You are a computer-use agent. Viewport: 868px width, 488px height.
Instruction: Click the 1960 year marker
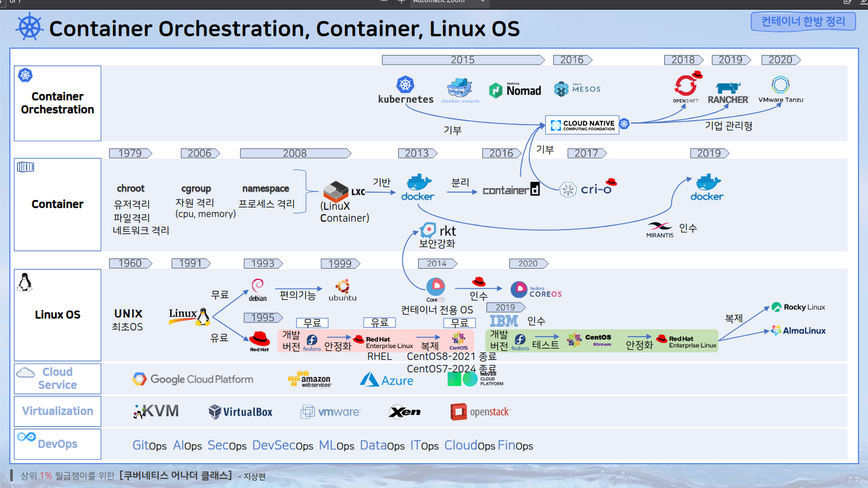pos(130,263)
